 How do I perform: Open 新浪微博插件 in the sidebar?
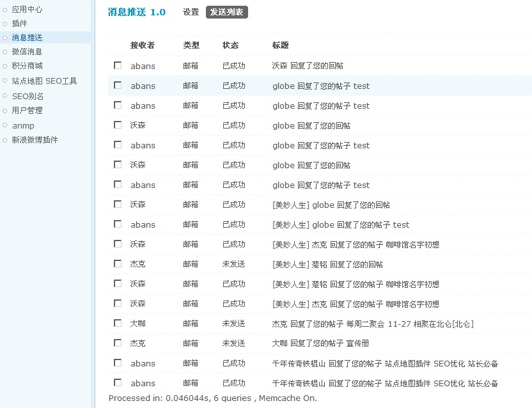point(35,140)
